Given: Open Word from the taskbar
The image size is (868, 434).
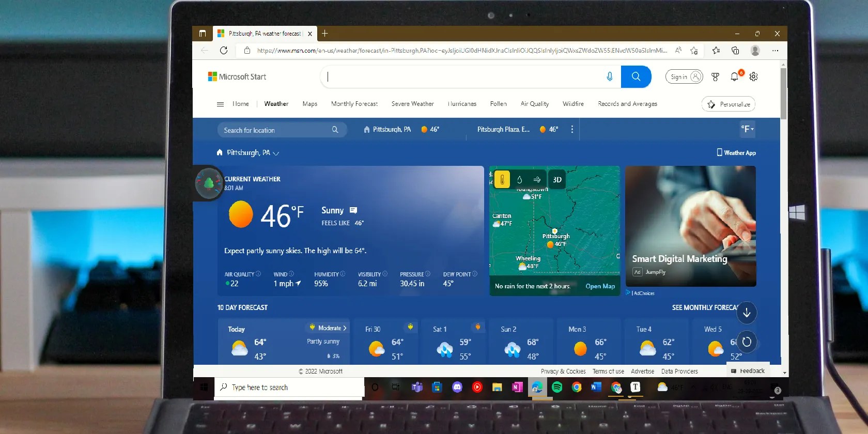Looking at the screenshot, I should [x=596, y=387].
